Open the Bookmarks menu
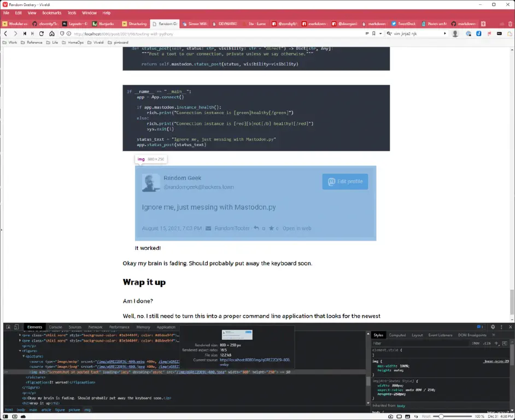515x420 pixels. [51, 13]
